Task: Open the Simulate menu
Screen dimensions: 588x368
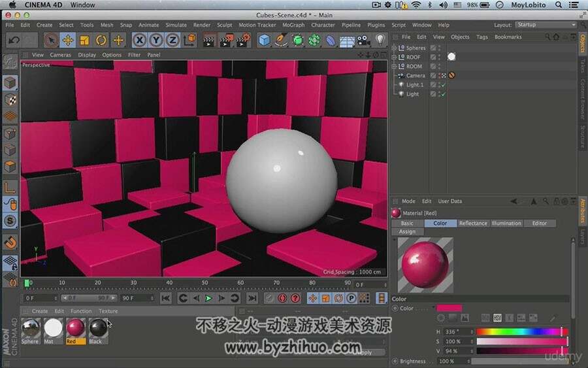Action: click(176, 25)
